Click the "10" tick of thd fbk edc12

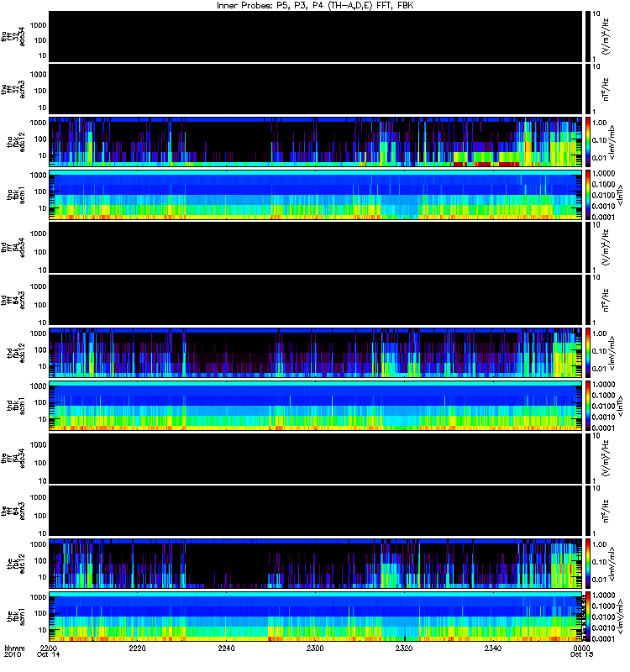click(42, 366)
